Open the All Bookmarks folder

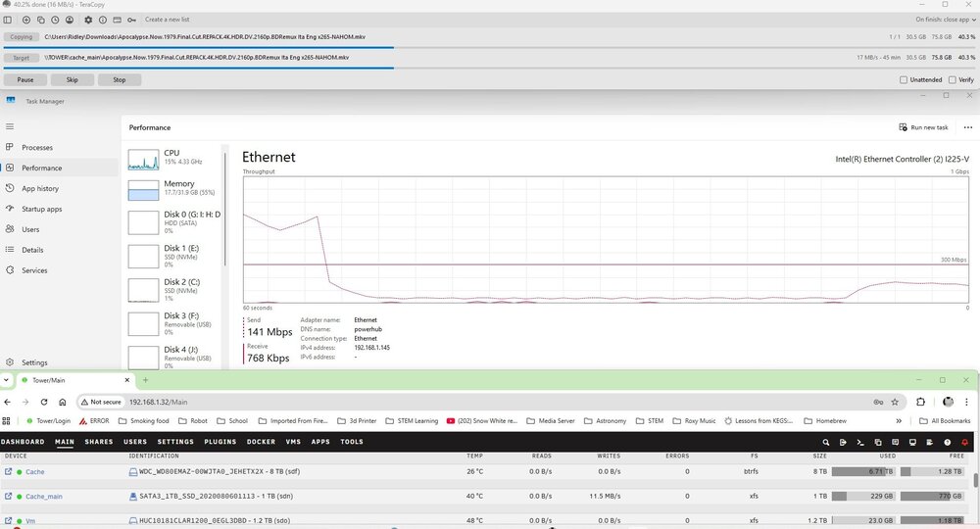coord(945,421)
